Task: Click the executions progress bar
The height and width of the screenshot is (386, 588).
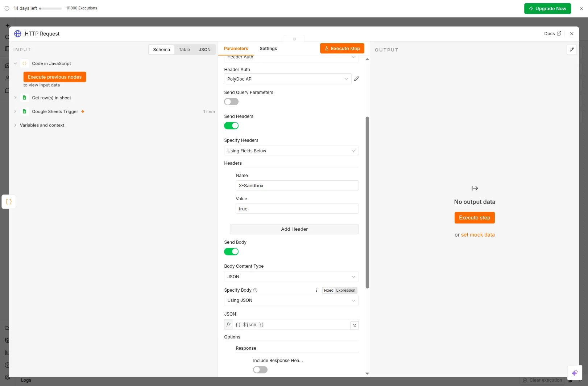Action: 51,8
